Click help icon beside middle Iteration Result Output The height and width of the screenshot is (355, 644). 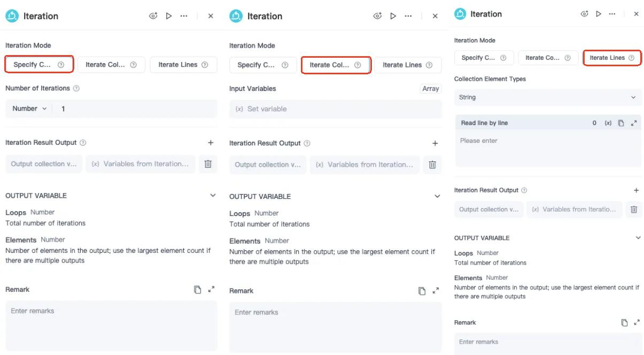307,143
